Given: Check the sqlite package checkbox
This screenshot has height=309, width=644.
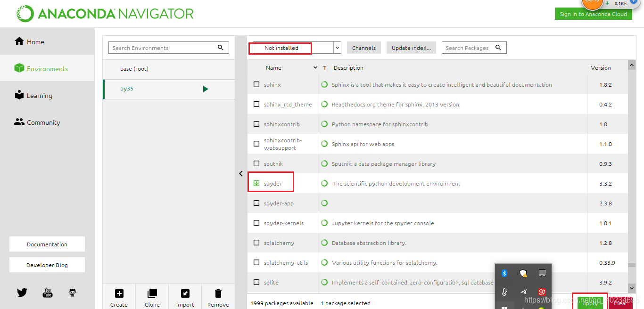Looking at the screenshot, I should (x=256, y=283).
